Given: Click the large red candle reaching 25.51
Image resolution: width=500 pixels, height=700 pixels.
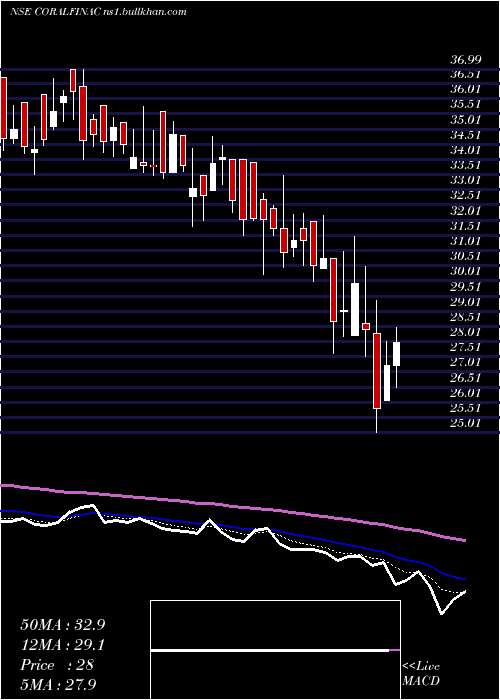Looking at the screenshot, I should coord(377,371).
